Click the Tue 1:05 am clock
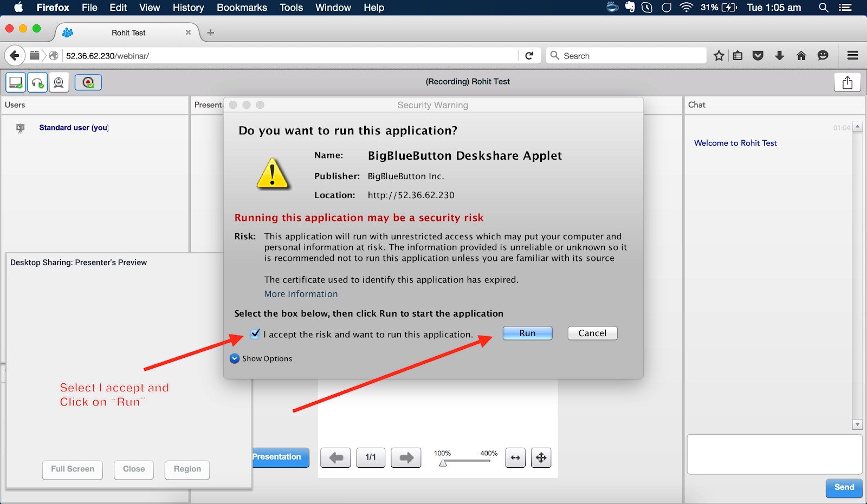 pyautogui.click(x=774, y=8)
